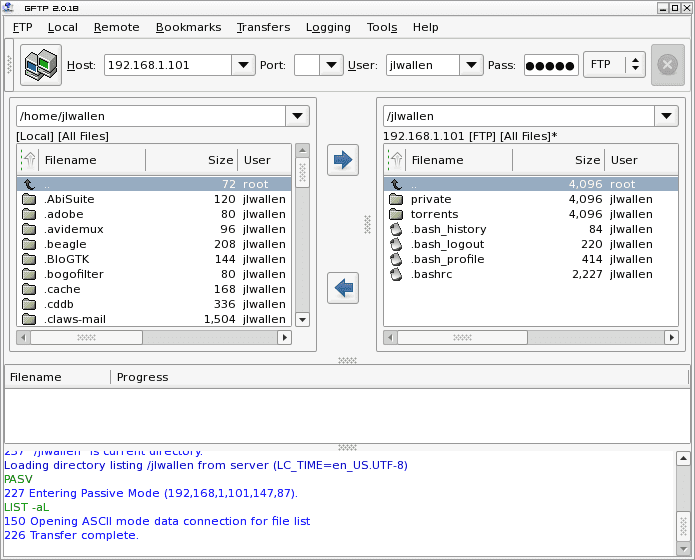
Task: Click the stop transfer button
Action: pos(668,65)
